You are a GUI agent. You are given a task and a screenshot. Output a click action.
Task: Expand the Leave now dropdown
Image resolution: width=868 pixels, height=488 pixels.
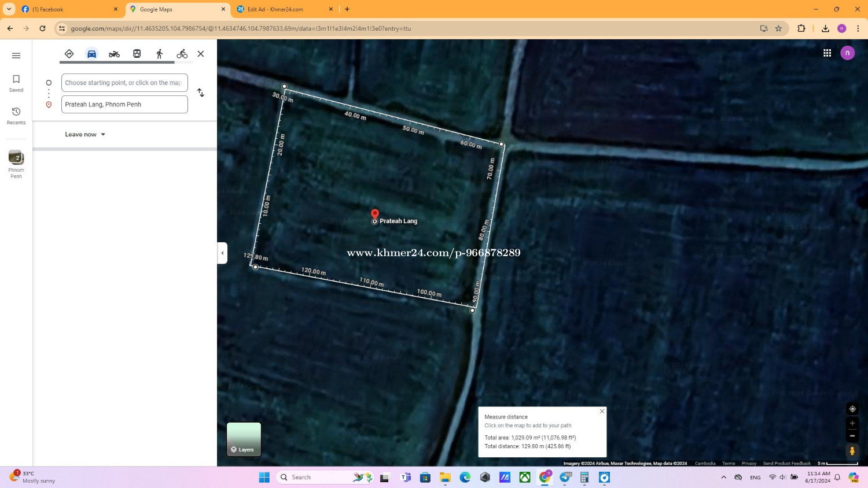click(85, 134)
